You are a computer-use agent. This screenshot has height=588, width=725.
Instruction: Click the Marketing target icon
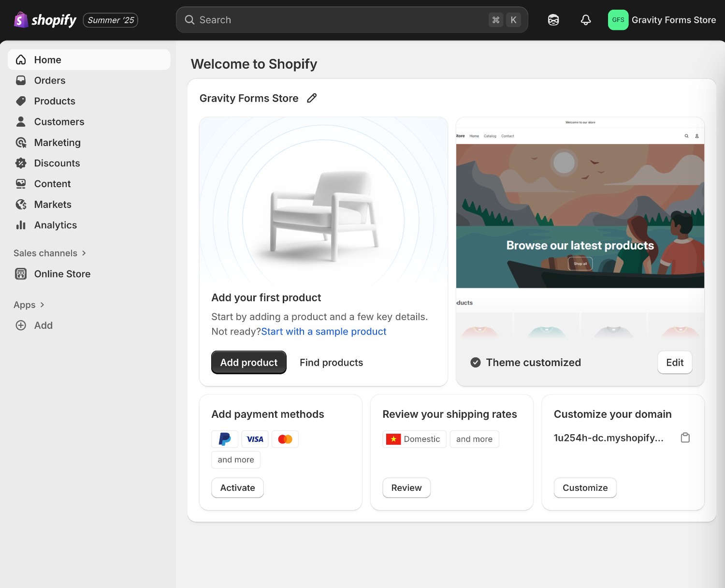(21, 143)
